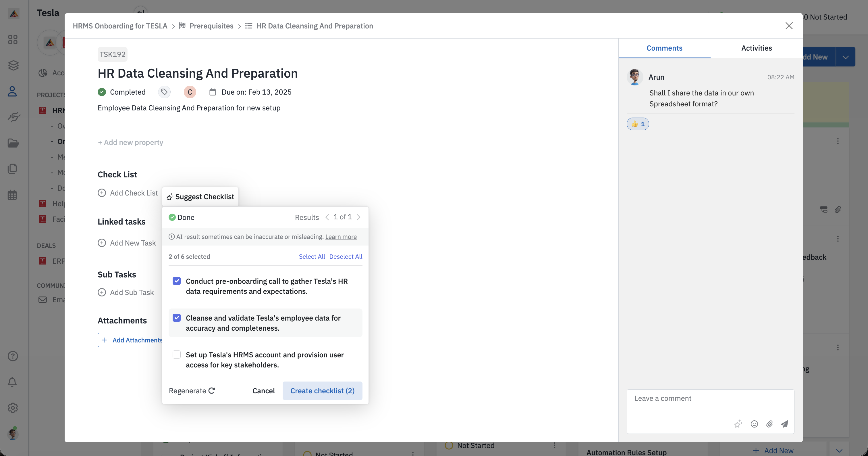The width and height of the screenshot is (868, 456).
Task: Click Create checklist (2) button
Action: tap(322, 390)
